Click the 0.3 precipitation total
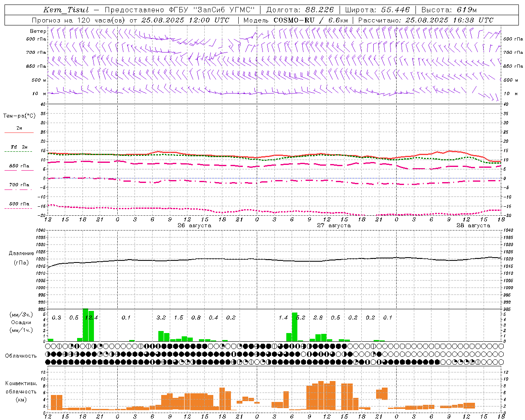This screenshot has width=525, height=420. pyautogui.click(x=57, y=317)
